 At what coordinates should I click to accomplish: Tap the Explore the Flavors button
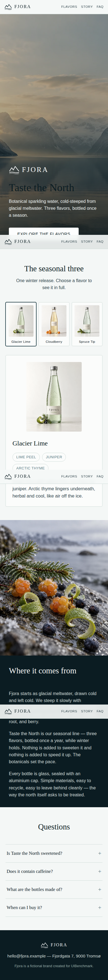[43, 231]
